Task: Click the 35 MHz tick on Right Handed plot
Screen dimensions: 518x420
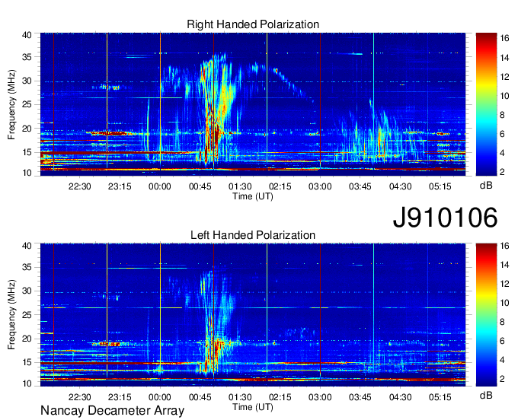Action: click(x=27, y=57)
